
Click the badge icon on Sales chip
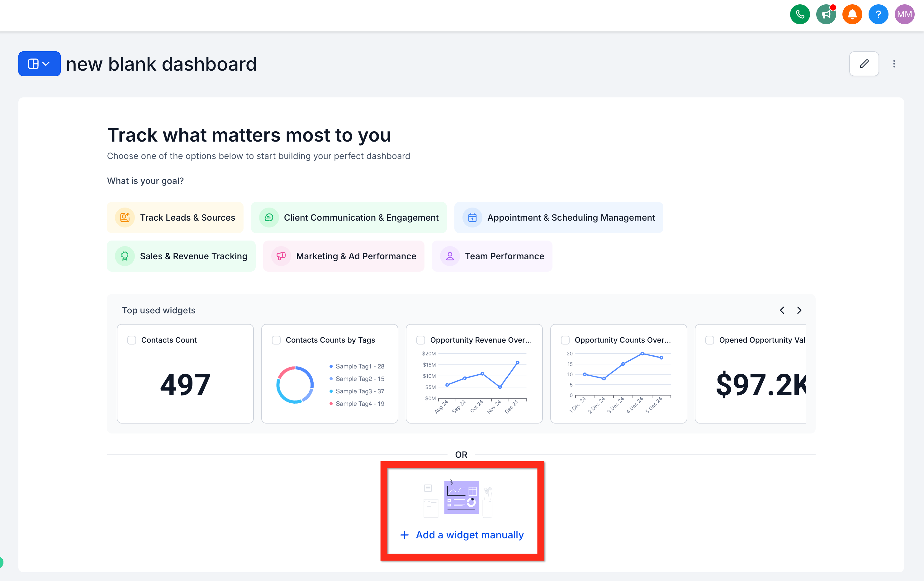[125, 256]
